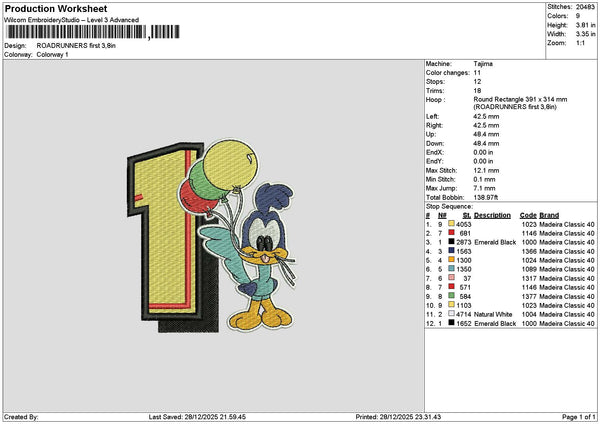The width and height of the screenshot is (600, 424).
Task: Click the 'Code' column header
Action: tap(528, 215)
